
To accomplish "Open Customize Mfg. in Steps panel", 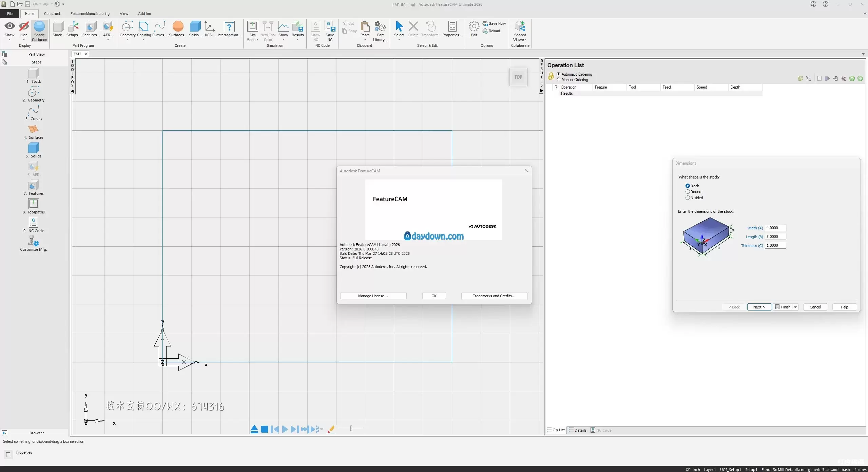I will pos(34,244).
